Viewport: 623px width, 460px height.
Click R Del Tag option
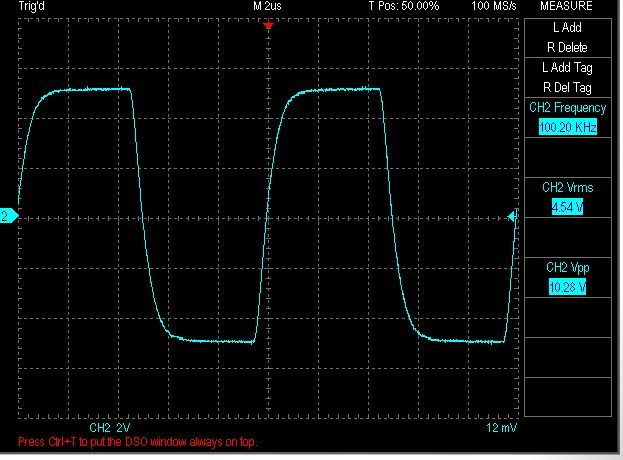(x=567, y=87)
